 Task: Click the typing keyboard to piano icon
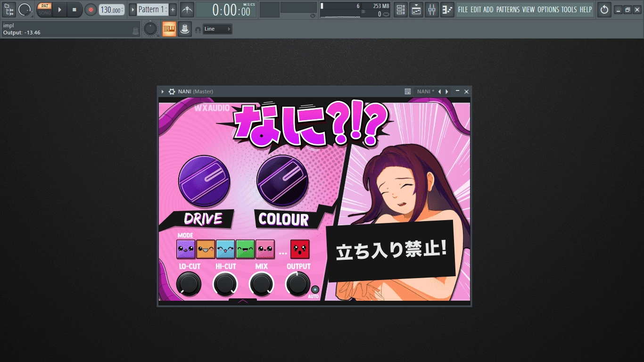[x=169, y=29]
